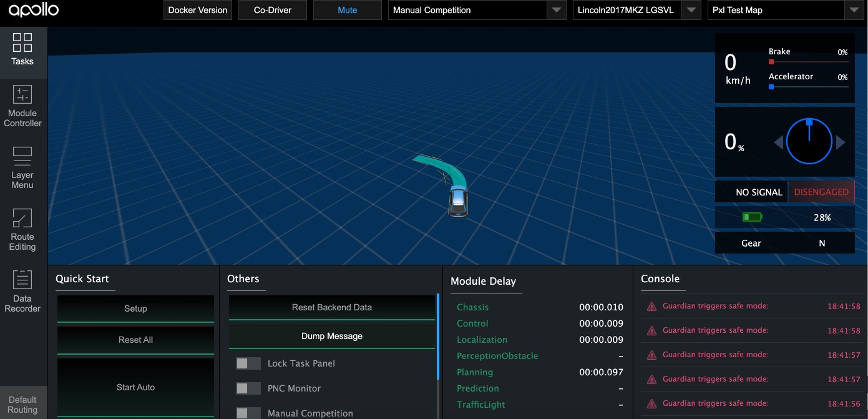868x419 pixels.
Task: Enable the PNC Monitor switch
Action: [248, 388]
